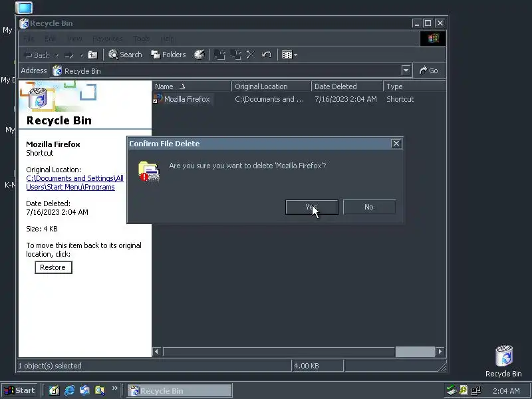
Task: Click the Recycle Bin desktop icon
Action: point(503,360)
